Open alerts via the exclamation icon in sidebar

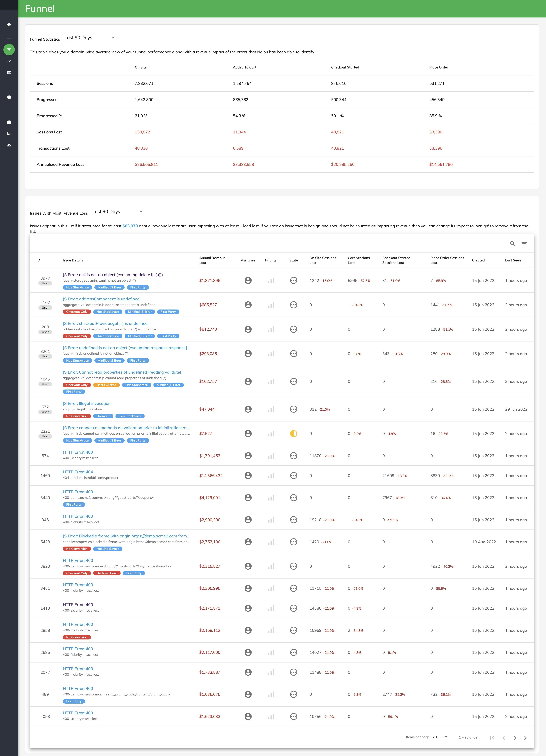tap(9, 97)
